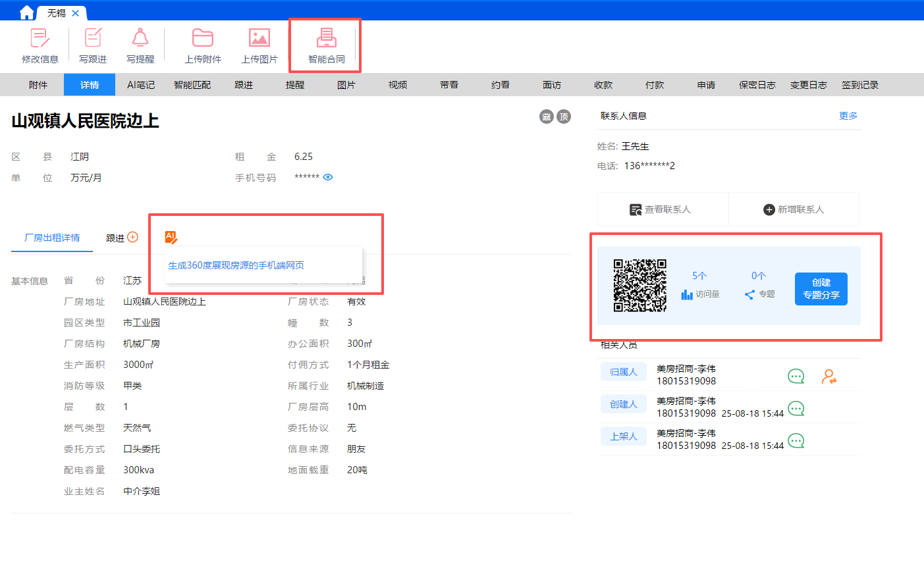This screenshot has width=924, height=574.
Task: Click the plus icon next to 跟进
Action: click(x=133, y=237)
